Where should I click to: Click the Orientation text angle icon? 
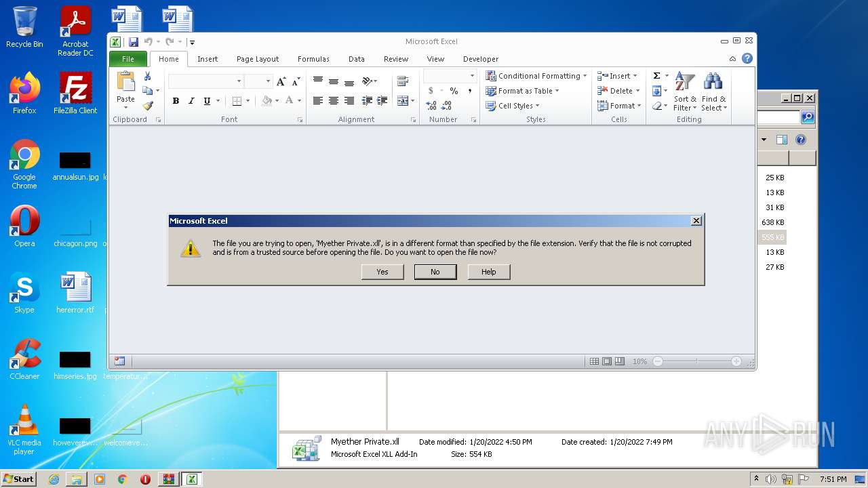pos(367,81)
